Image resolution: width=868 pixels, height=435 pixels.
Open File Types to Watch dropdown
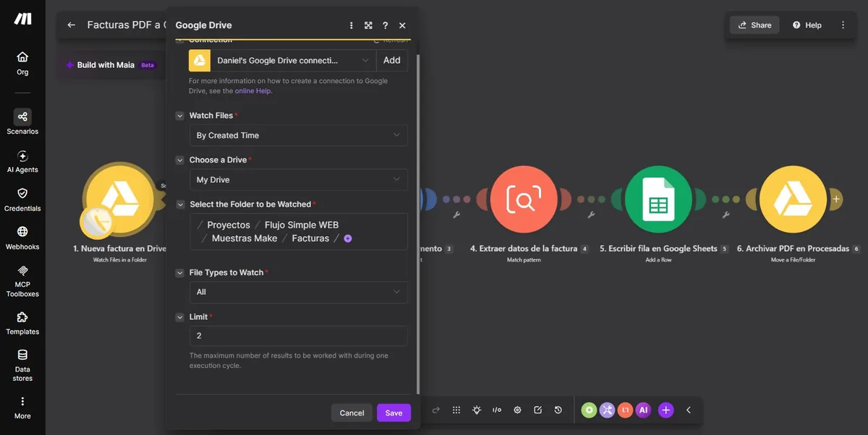pyautogui.click(x=299, y=292)
